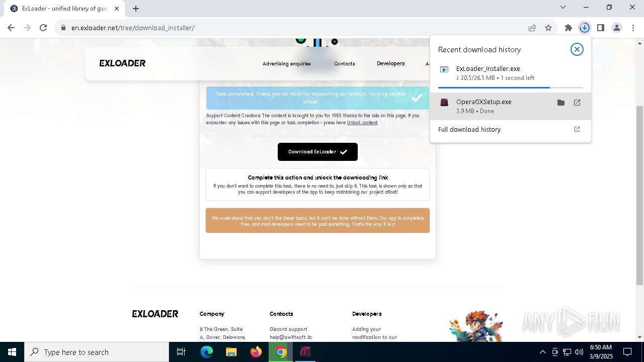Open the Windows Start menu

[12, 352]
